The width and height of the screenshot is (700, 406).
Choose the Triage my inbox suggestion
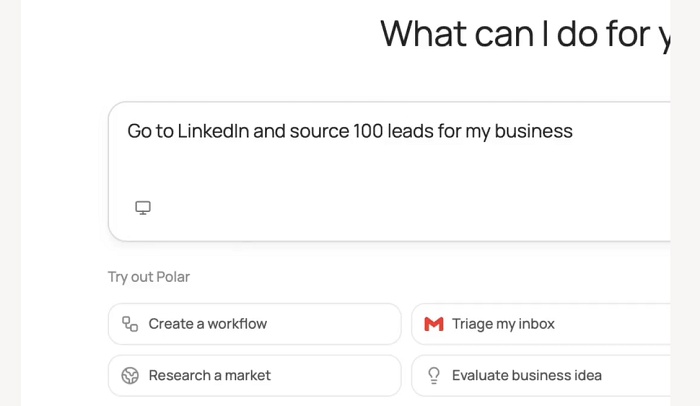tap(541, 324)
